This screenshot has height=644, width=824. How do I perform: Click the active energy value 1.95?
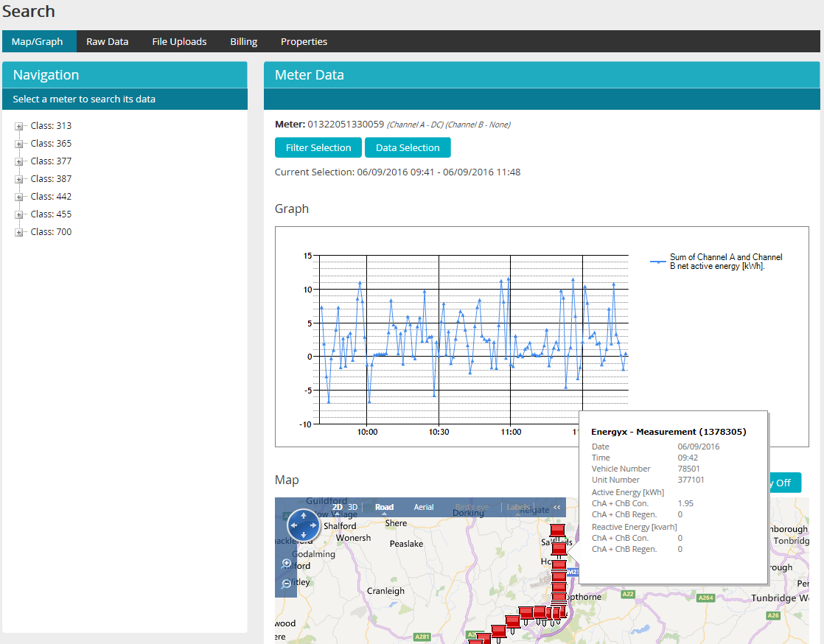point(685,503)
